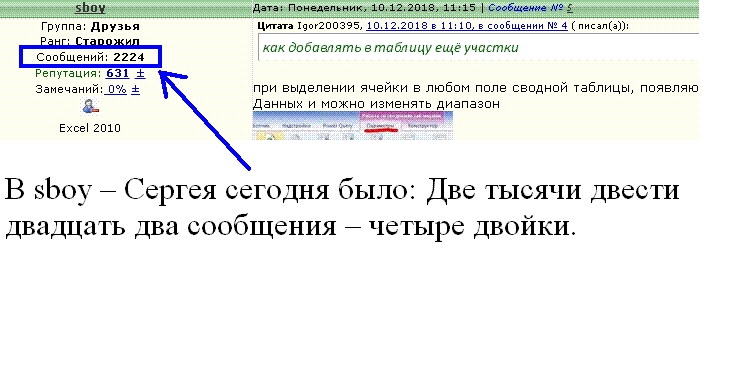
Task: Click the Группа: Друзья text
Action: pyautogui.click(x=90, y=26)
